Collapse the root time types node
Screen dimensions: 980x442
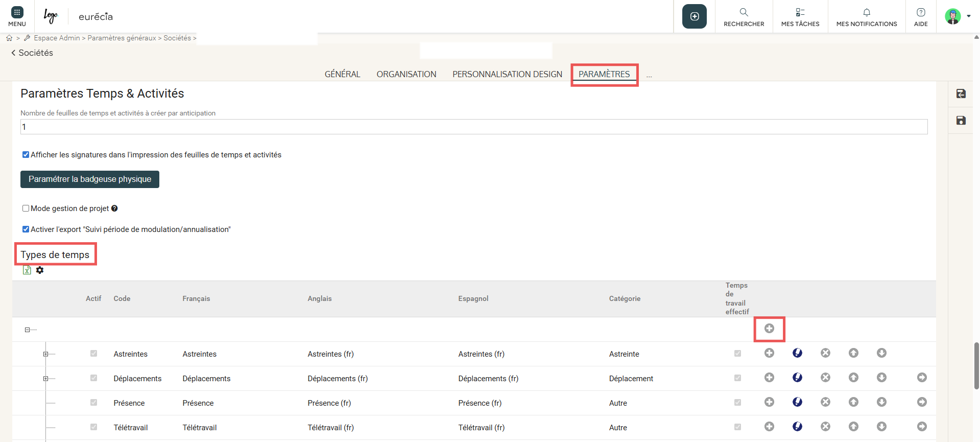pos(28,330)
